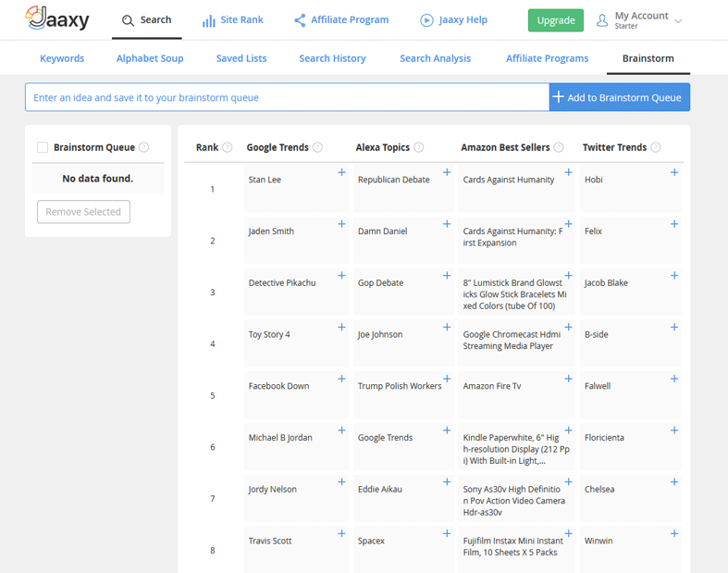Toggle the Brainstorm Queue select-all checkbox
Viewport: 728px width, 573px height.
[x=43, y=147]
